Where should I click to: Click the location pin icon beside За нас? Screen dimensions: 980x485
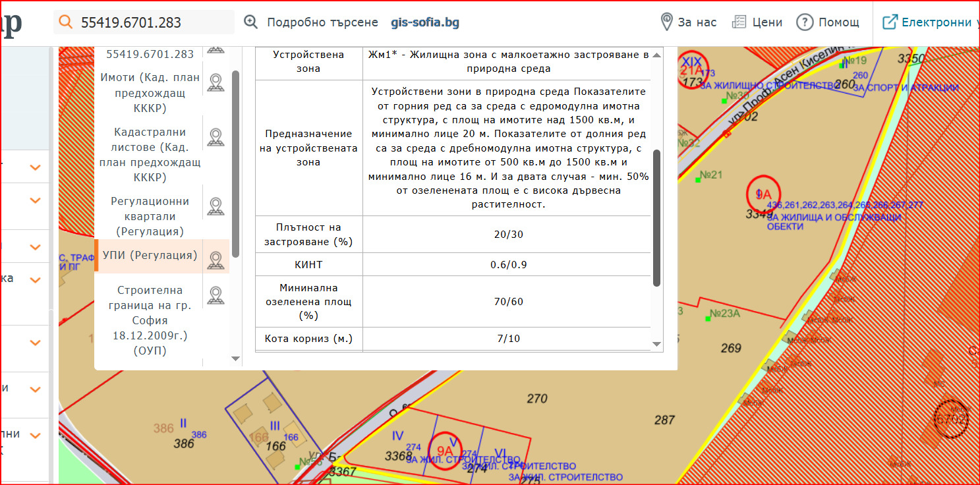pyautogui.click(x=667, y=22)
